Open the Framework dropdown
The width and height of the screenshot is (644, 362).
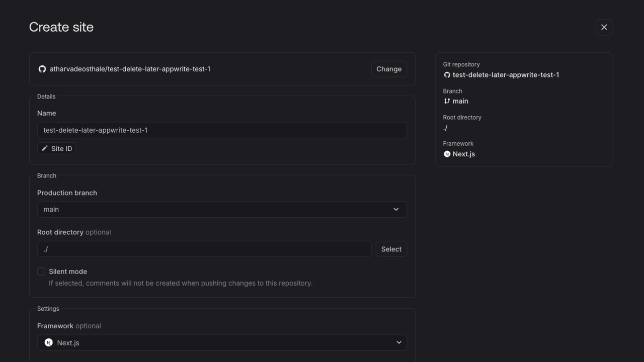(x=222, y=342)
